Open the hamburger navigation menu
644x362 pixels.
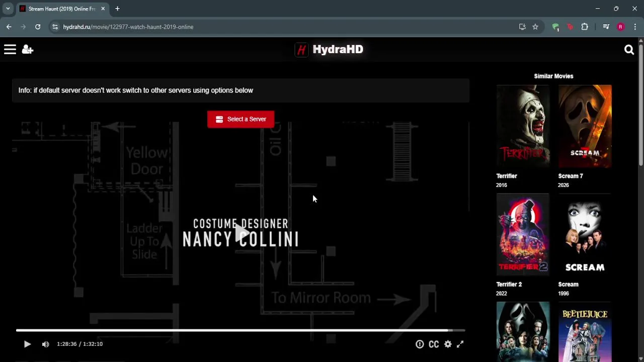(10, 49)
